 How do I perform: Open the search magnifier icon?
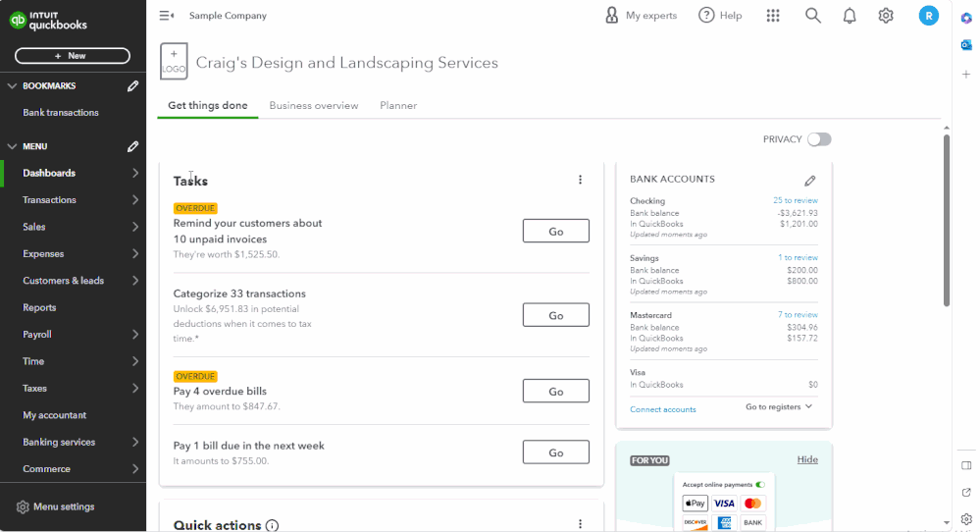point(812,16)
